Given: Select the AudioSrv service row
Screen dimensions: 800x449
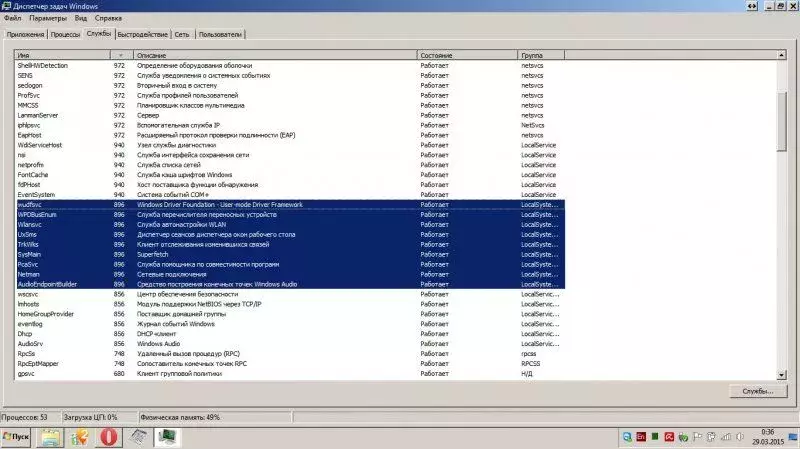Looking at the screenshot, I should pos(290,344).
